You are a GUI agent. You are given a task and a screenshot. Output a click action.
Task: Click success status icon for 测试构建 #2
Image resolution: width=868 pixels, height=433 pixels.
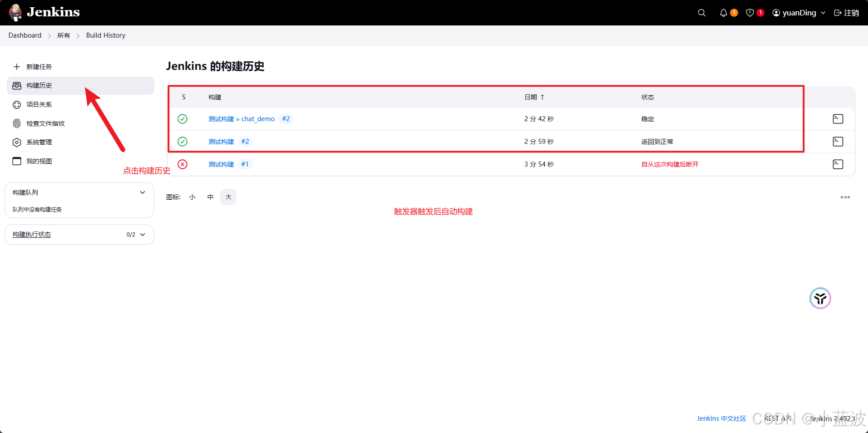(x=182, y=142)
